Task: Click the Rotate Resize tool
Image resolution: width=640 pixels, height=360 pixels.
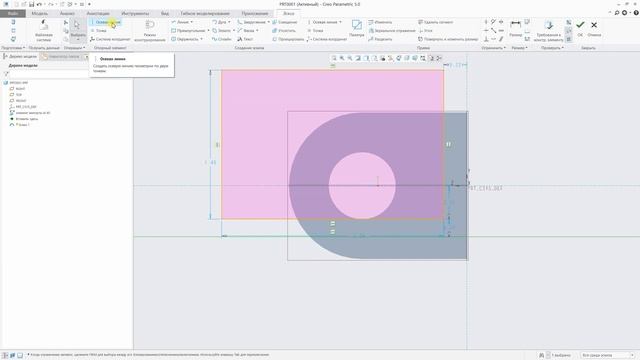Action: point(448,39)
